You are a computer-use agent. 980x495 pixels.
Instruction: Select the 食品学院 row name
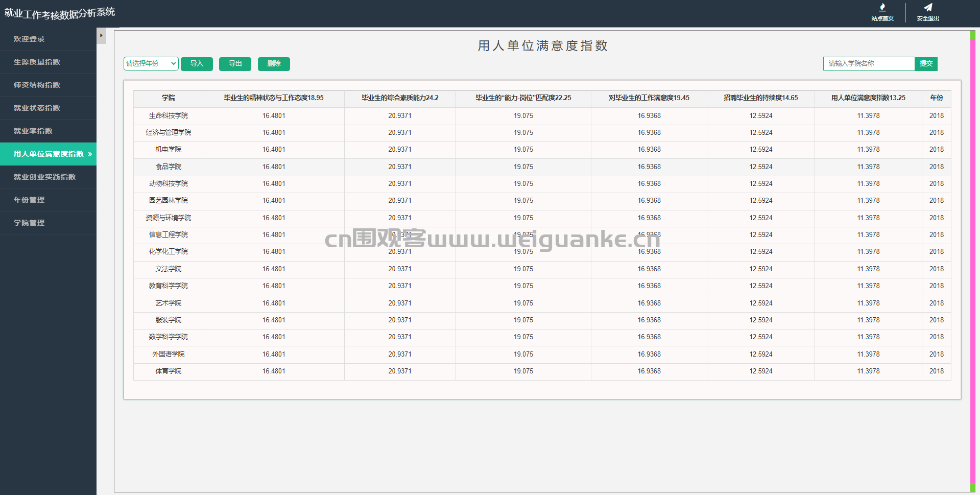pyautogui.click(x=168, y=167)
